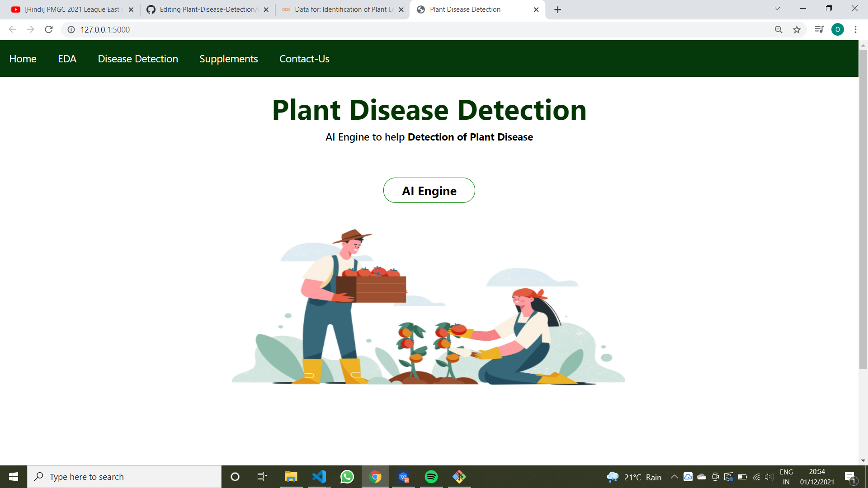Switch to the GitHub editing tab
Image resolution: width=868 pixels, height=488 pixels.
[203, 9]
